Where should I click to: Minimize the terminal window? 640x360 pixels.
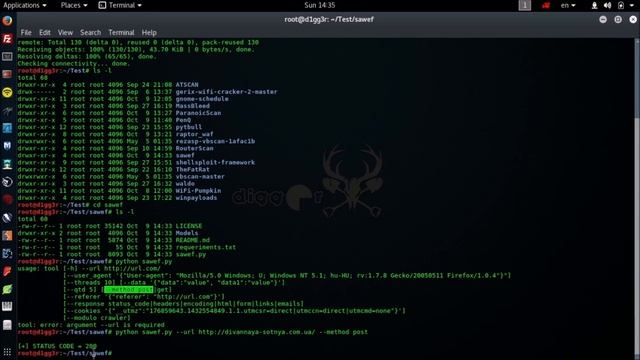[603, 20]
